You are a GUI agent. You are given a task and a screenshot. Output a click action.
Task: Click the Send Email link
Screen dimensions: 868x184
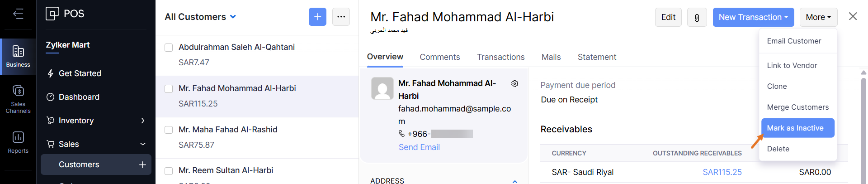click(x=419, y=147)
